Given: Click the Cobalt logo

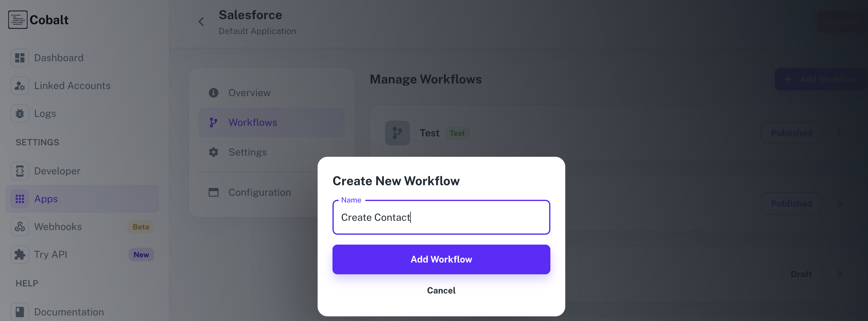Looking at the screenshot, I should [18, 19].
